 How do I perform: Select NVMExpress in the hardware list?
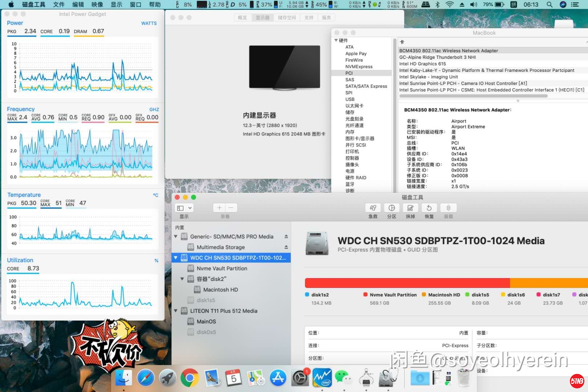click(x=359, y=67)
